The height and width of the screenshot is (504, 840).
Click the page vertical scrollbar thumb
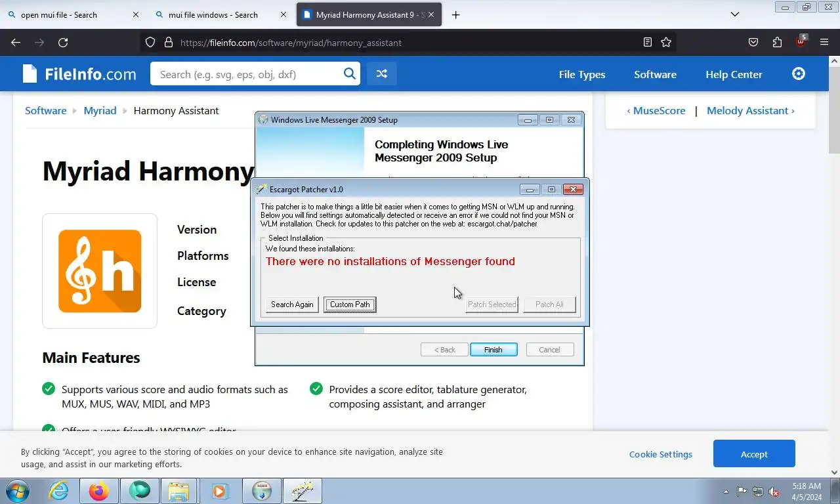coord(834,110)
